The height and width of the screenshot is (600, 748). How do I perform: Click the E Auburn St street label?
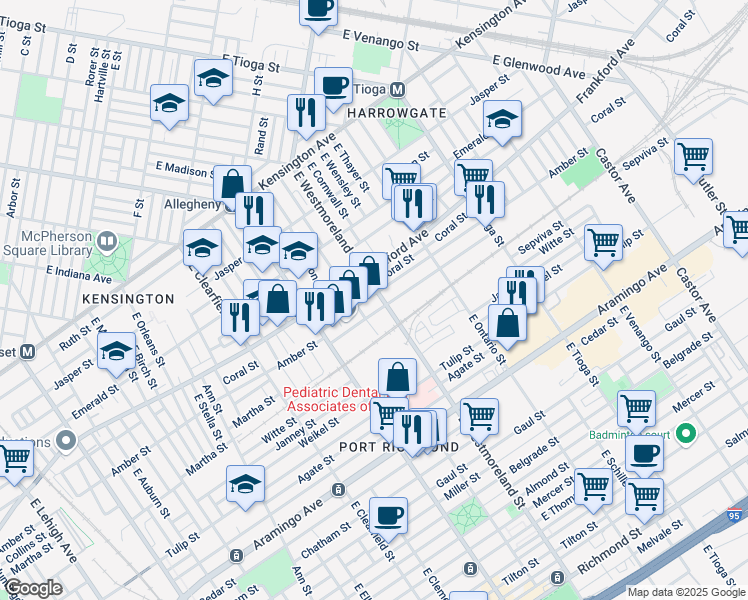tap(151, 493)
